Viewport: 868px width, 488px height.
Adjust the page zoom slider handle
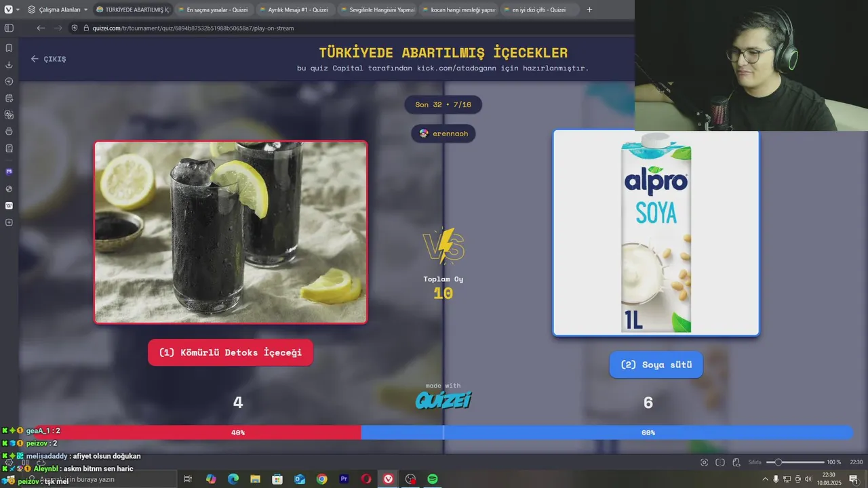click(x=778, y=462)
